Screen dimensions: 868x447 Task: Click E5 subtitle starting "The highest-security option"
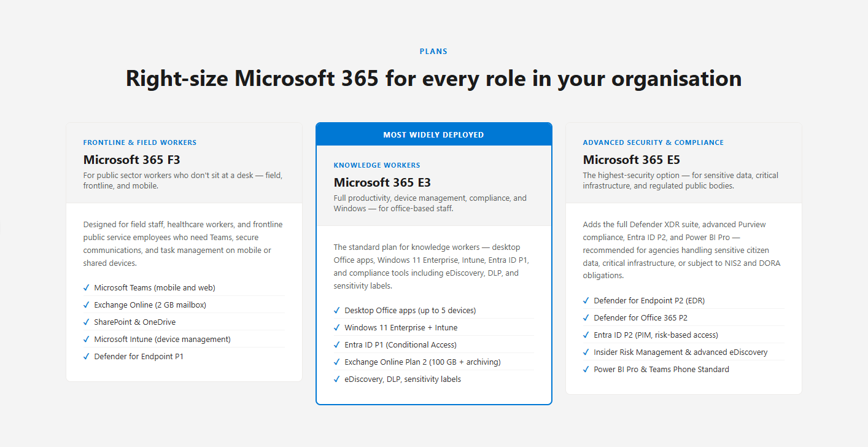tap(681, 181)
